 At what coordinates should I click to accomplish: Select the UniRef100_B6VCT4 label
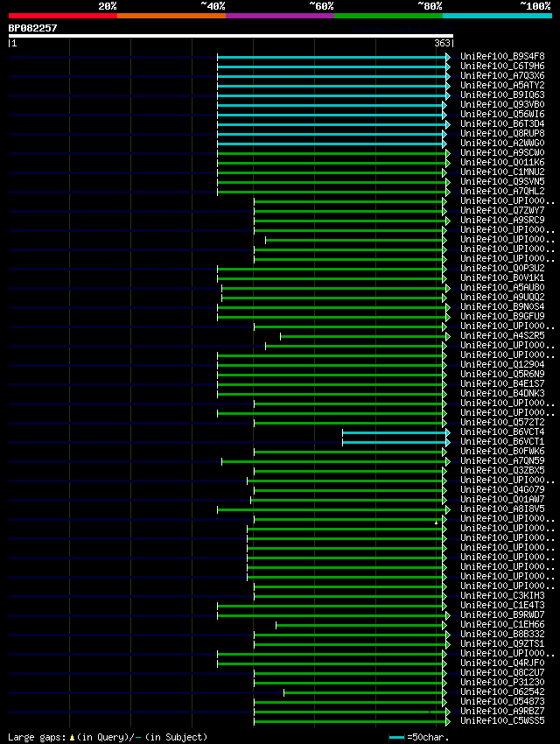click(x=502, y=432)
